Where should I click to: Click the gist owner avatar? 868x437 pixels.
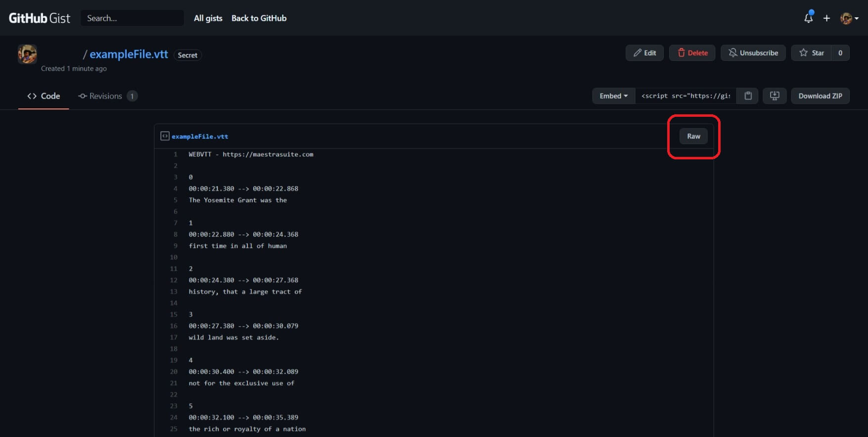point(27,54)
